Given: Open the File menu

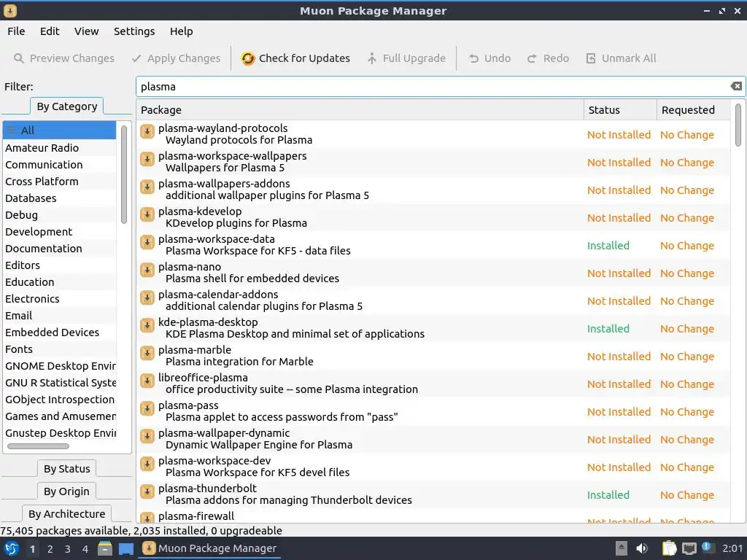Looking at the screenshot, I should point(16,31).
